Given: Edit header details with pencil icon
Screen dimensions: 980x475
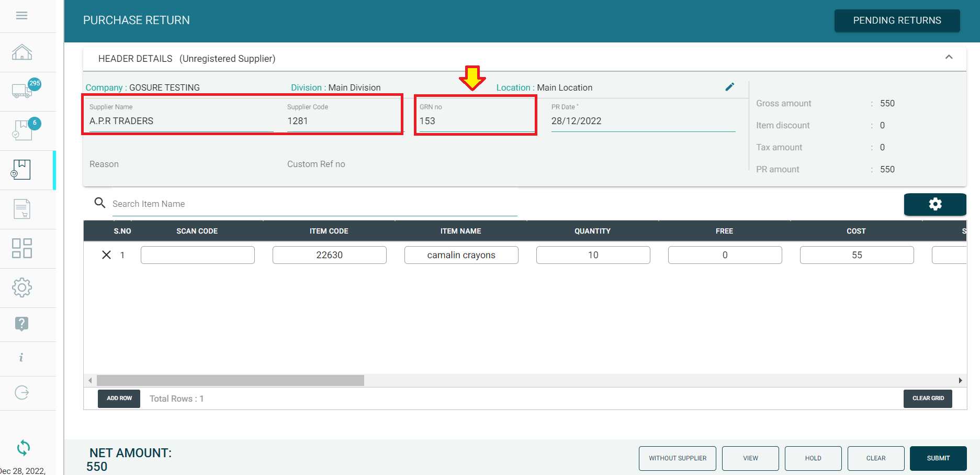Looking at the screenshot, I should 730,87.
